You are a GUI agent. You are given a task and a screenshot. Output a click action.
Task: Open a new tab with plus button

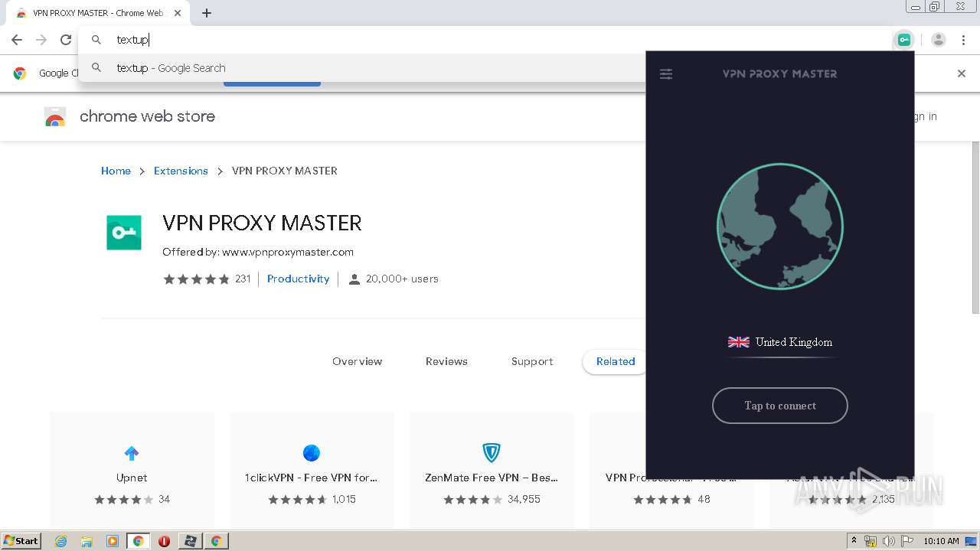click(207, 13)
